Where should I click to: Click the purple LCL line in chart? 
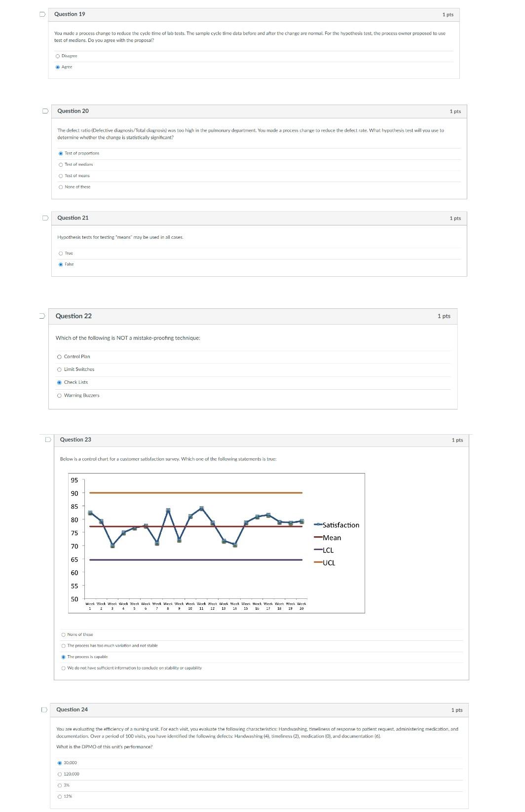[x=195, y=560]
